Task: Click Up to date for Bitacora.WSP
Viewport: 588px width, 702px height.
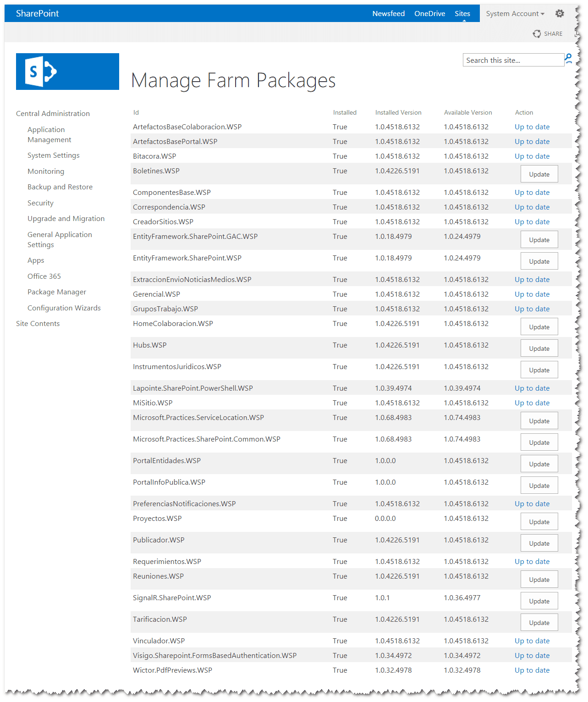Action: tap(532, 156)
